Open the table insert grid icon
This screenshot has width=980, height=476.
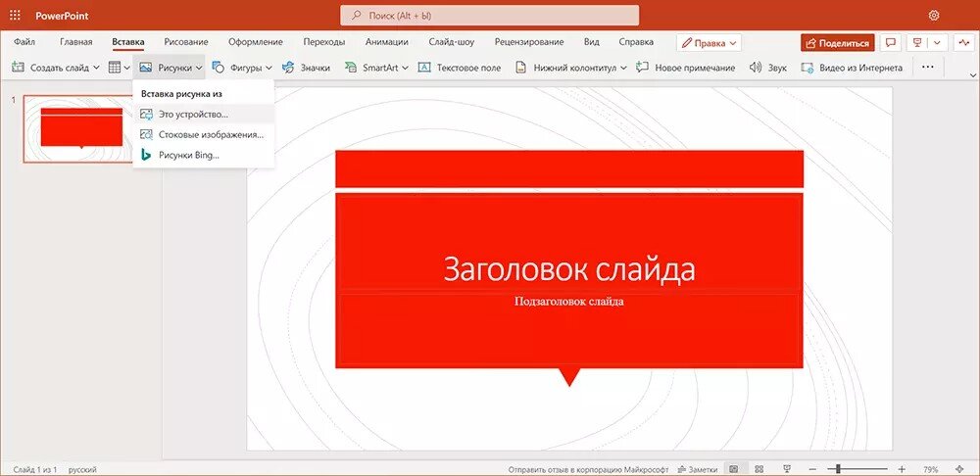tap(115, 68)
